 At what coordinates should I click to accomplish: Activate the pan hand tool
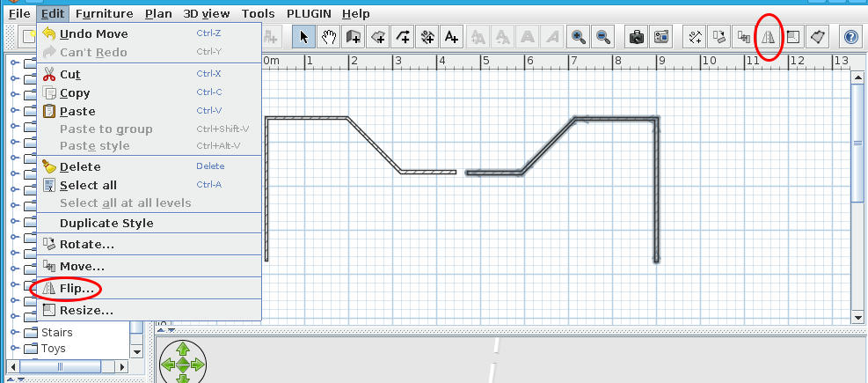pyautogui.click(x=330, y=37)
